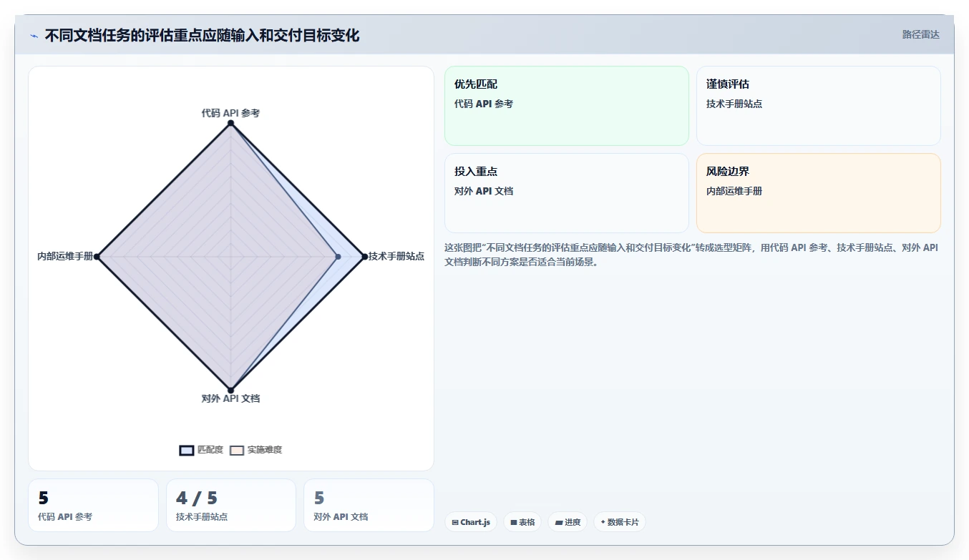Click the 对外 API 文档 axis label

[230, 398]
